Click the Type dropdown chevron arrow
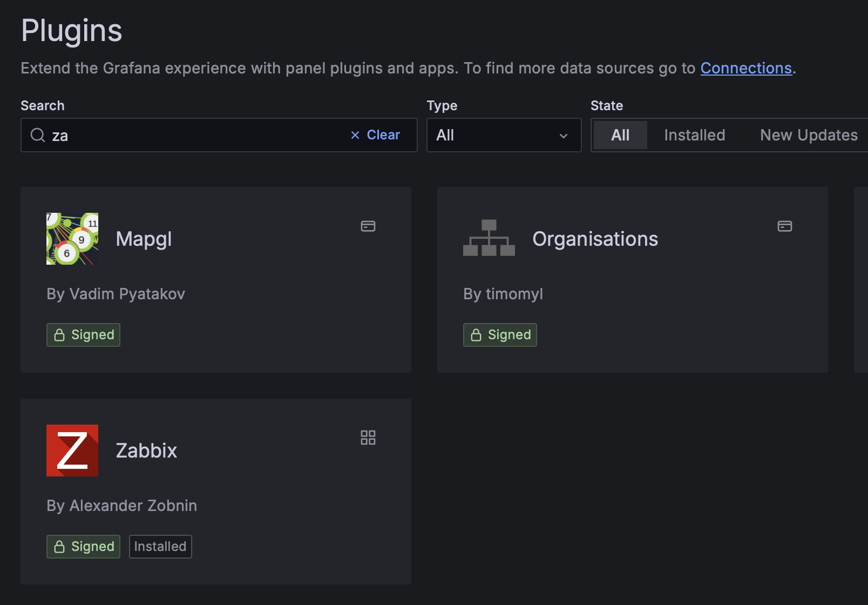Image resolution: width=868 pixels, height=605 pixels. pyautogui.click(x=564, y=136)
